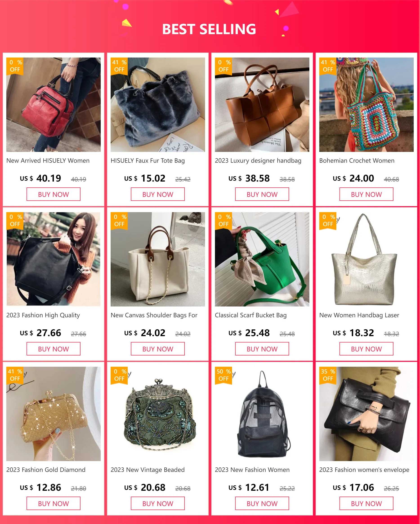Open the 2023 Luxury designer handbag title link
Viewport: 420px width, 524px height.
tap(258, 161)
